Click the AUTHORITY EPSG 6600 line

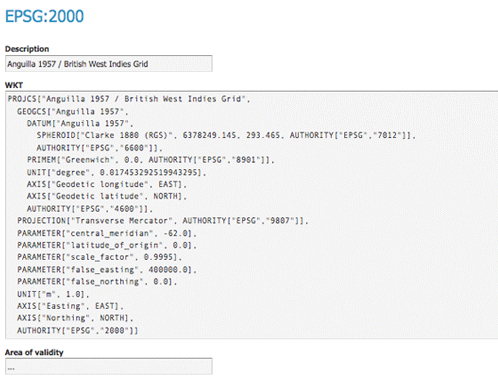pos(99,148)
